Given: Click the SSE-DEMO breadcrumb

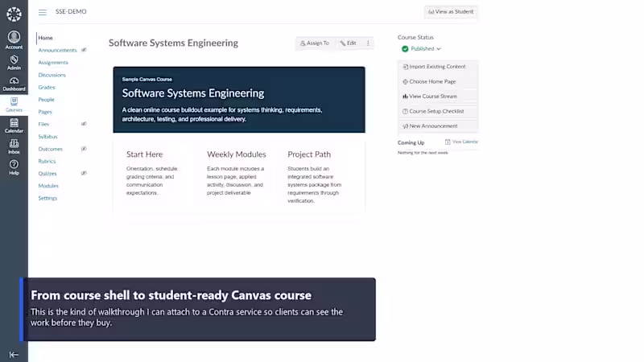Looking at the screenshot, I should point(71,11).
